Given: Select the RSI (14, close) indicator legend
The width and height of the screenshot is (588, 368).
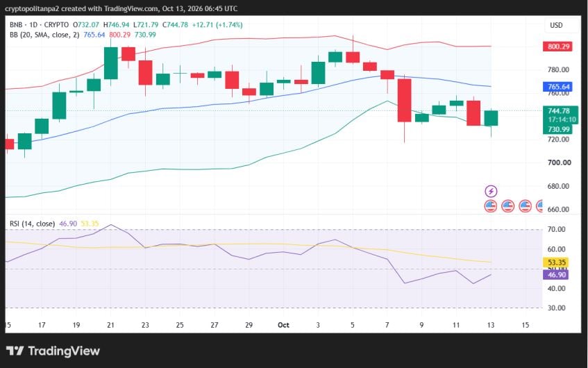Looking at the screenshot, I should 32,224.
